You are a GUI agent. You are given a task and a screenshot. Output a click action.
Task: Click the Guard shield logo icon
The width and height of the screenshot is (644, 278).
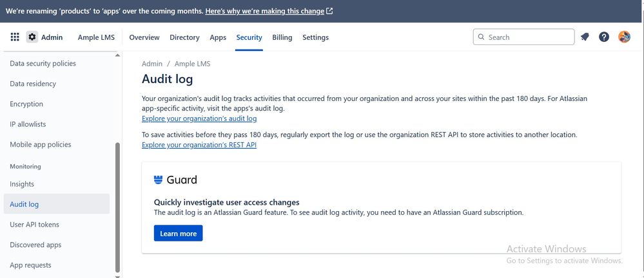[158, 180]
